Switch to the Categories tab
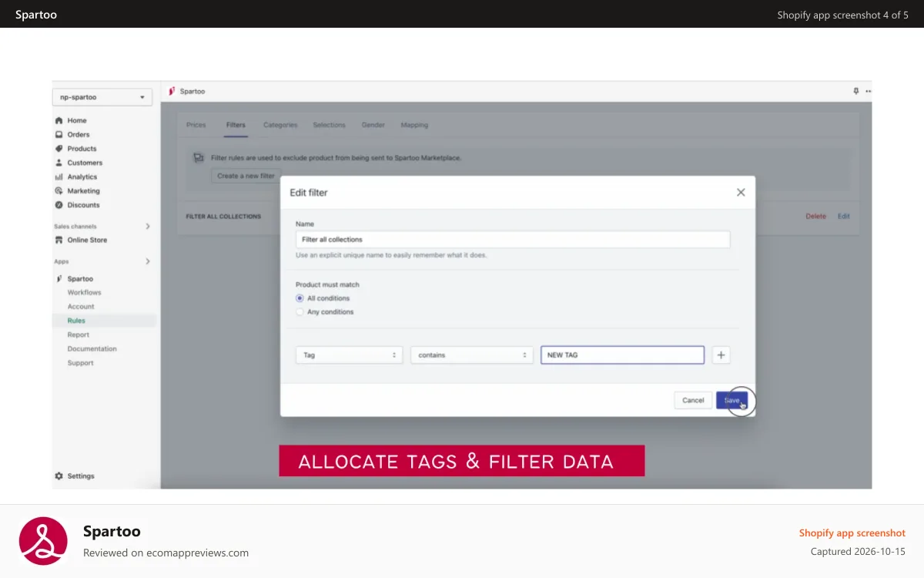 pyautogui.click(x=280, y=125)
